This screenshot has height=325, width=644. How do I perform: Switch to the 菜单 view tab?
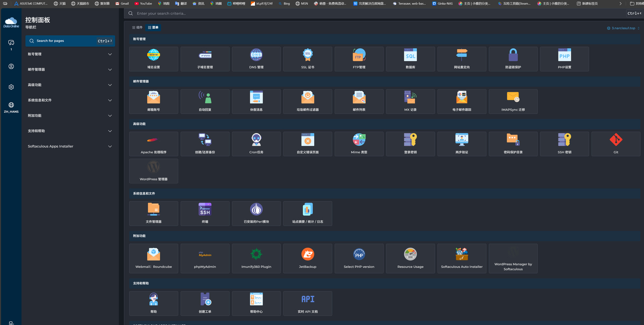pyautogui.click(x=153, y=28)
